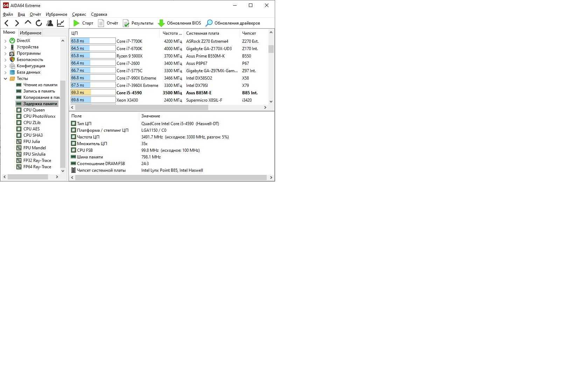Click scroll-down arrow of results list
This screenshot has height=368, width=588.
(271, 102)
